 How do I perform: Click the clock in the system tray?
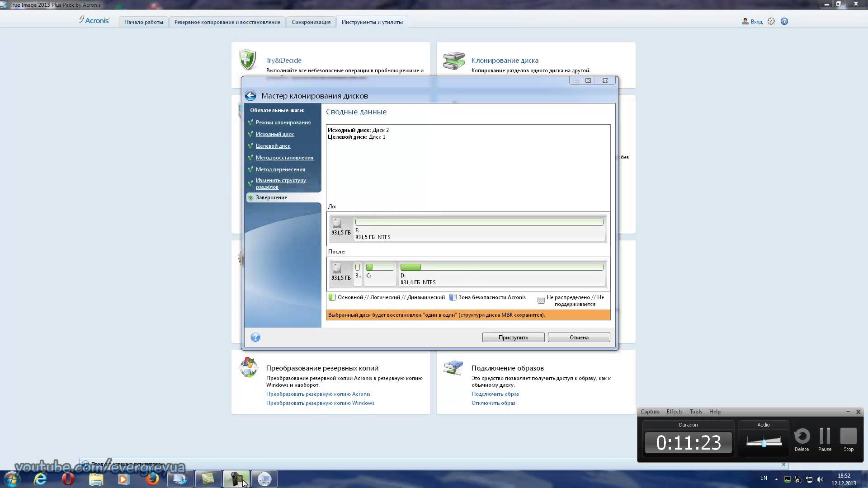coord(844,479)
